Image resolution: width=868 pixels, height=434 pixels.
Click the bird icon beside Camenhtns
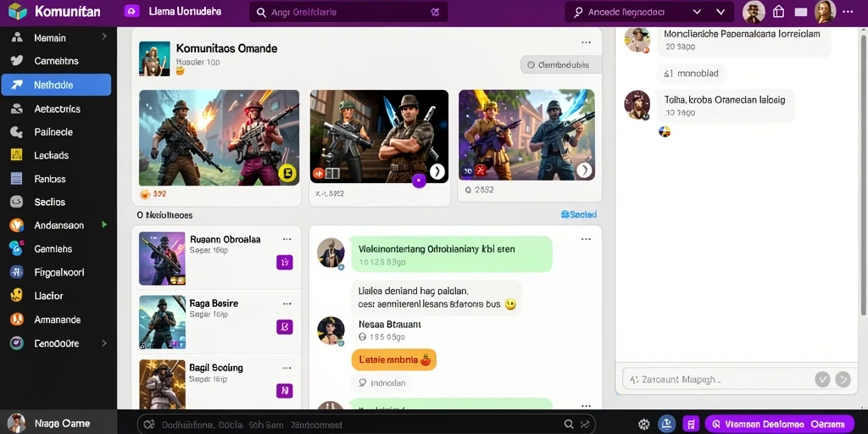pyautogui.click(x=17, y=61)
